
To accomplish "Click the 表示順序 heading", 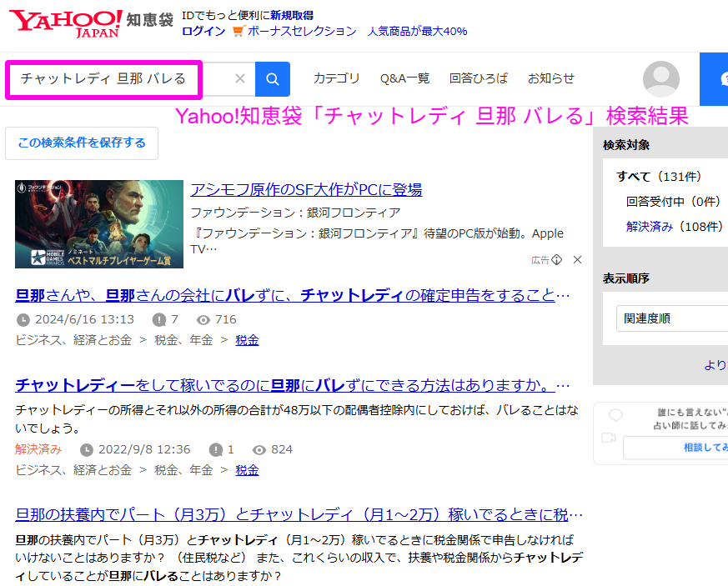I will tap(626, 278).
